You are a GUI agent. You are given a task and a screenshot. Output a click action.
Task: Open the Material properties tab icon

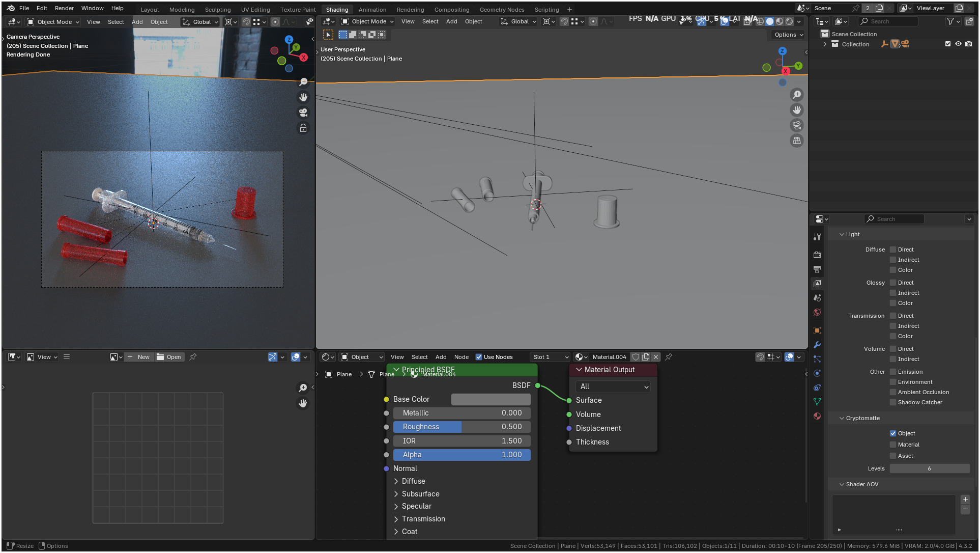pos(817,416)
